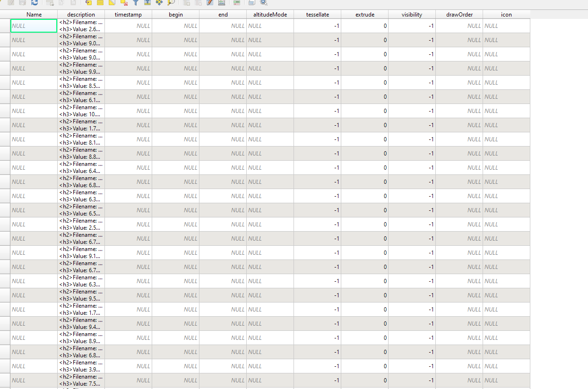Open the field calculator abacus icon
The image size is (588, 389).
[221, 2]
